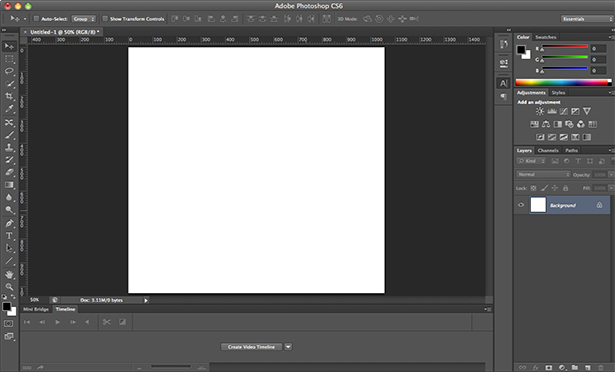Screen dimensions: 615x372
Task: Open layer filter Kind dropdown
Action: (531, 161)
